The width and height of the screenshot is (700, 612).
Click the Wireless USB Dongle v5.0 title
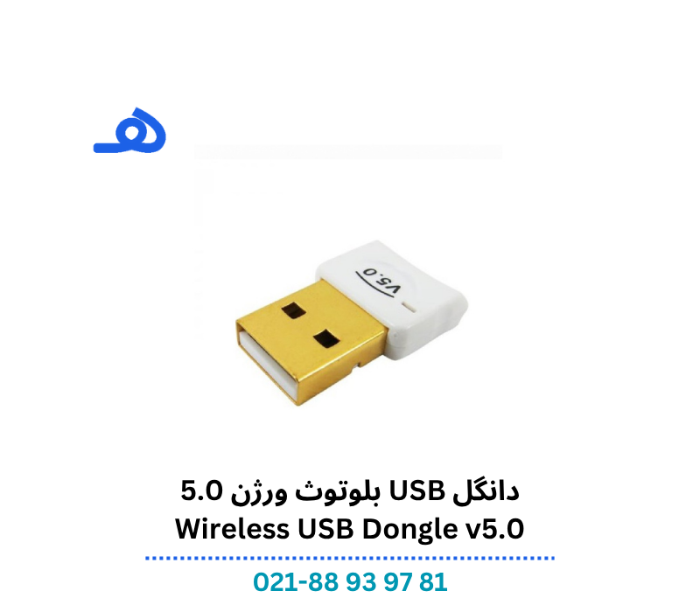coord(349,529)
